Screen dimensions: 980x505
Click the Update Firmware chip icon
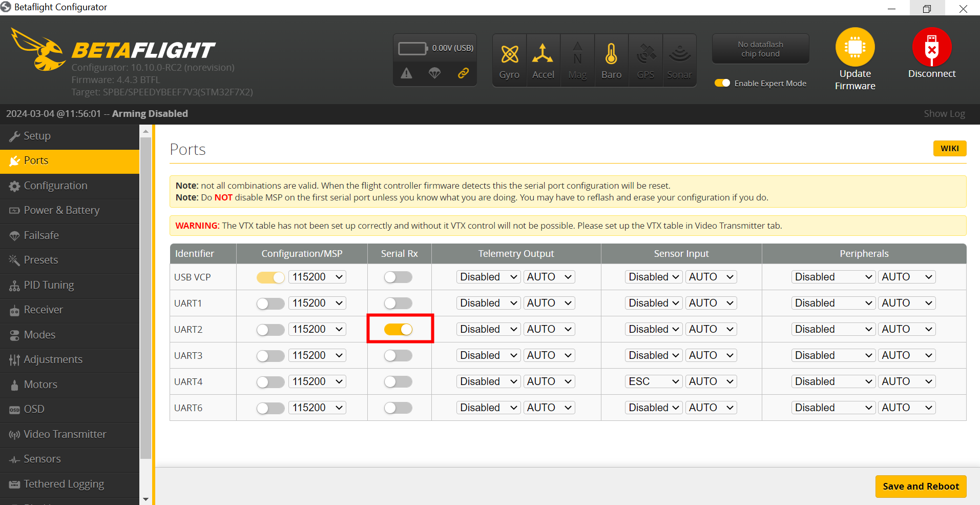pyautogui.click(x=855, y=47)
